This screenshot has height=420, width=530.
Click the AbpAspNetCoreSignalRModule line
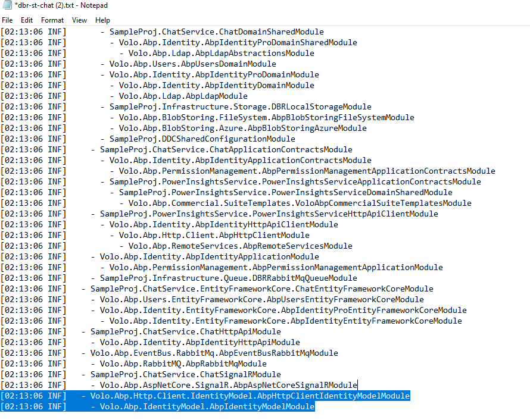pos(179,385)
